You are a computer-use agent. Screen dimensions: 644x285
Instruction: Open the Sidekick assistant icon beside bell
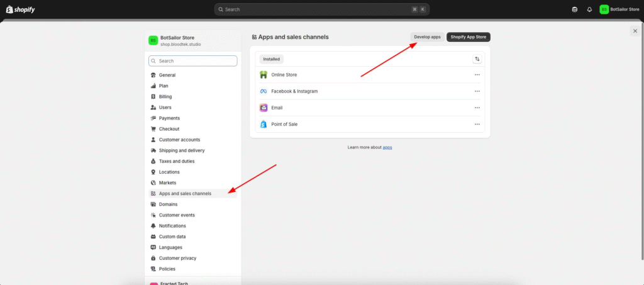(575, 9)
